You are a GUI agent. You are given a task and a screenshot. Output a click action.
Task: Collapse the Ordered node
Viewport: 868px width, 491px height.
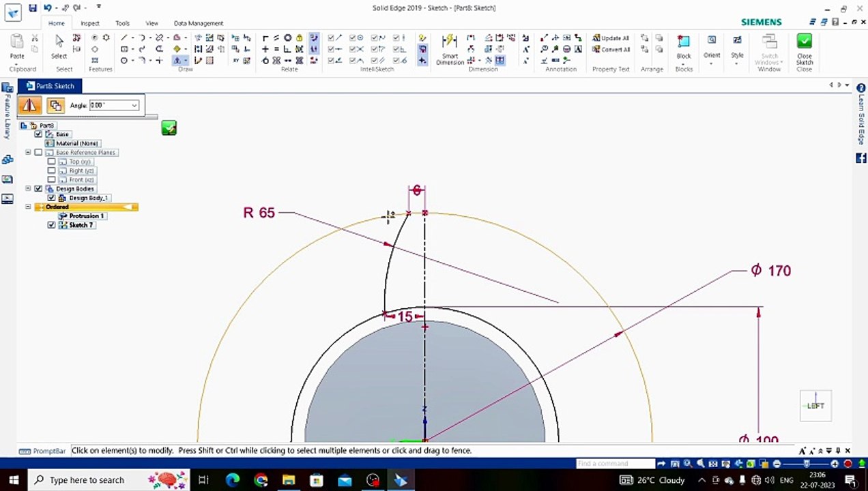(x=28, y=207)
